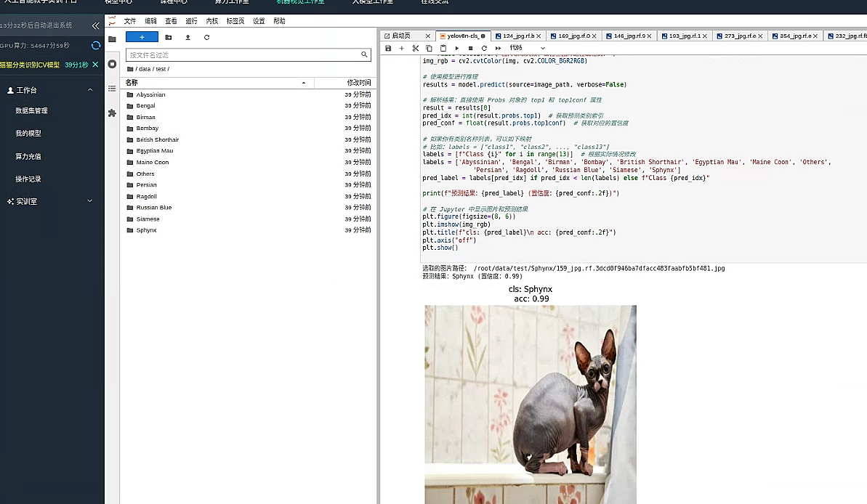Screen dimensions: 867x504
Task: Open the 内核 menu
Action: 211,21
